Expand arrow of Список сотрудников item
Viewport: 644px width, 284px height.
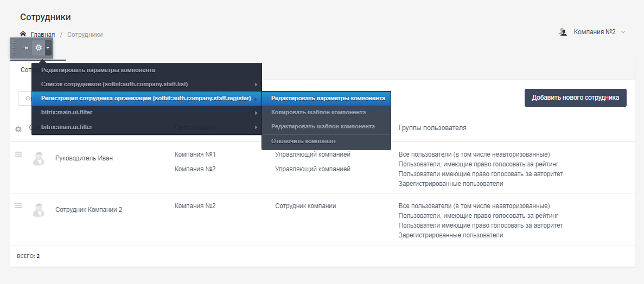(x=256, y=85)
